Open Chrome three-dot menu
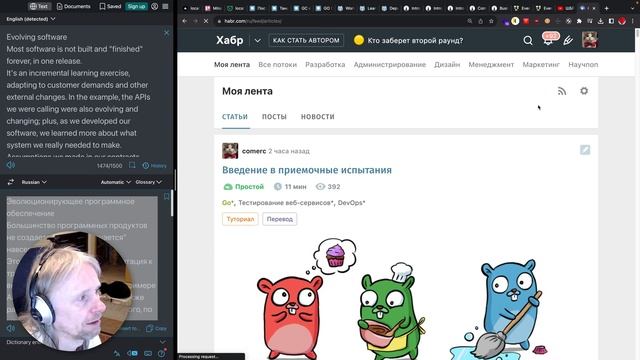The image size is (640, 360). 633,21
